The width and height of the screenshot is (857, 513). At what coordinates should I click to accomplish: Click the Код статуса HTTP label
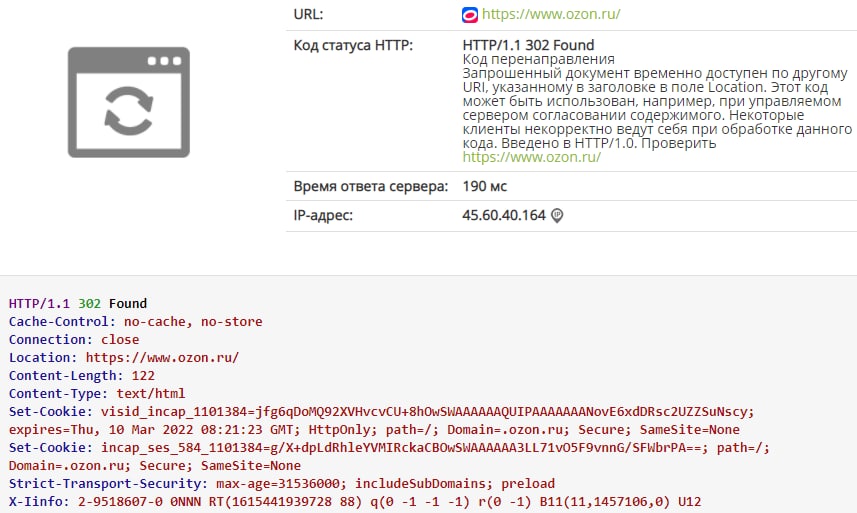click(354, 45)
